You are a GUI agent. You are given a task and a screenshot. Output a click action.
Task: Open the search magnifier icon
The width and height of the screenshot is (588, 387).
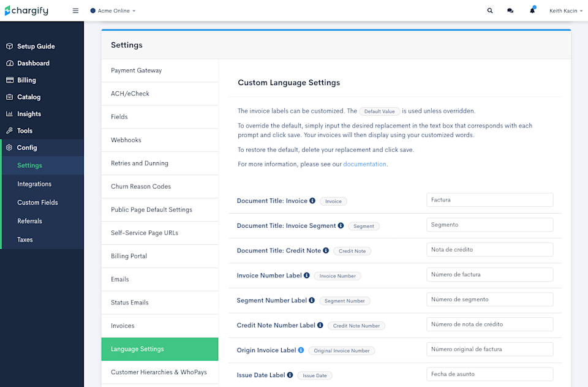(490, 11)
